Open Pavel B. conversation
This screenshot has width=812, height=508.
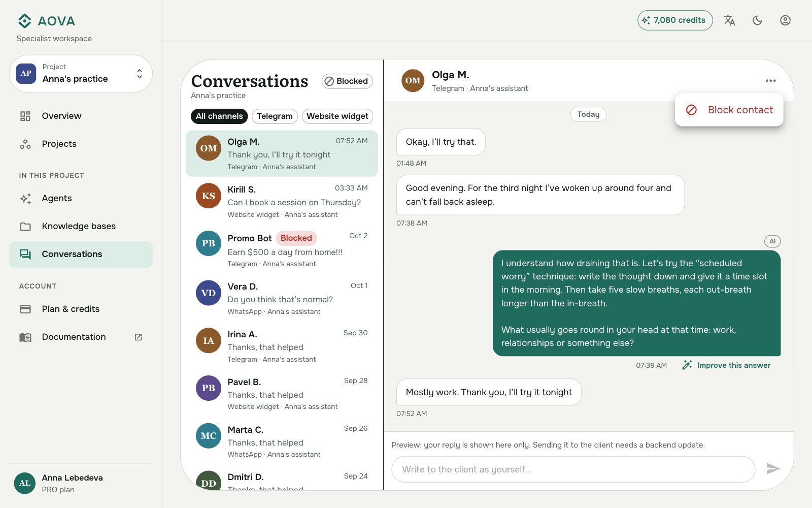[282, 394]
